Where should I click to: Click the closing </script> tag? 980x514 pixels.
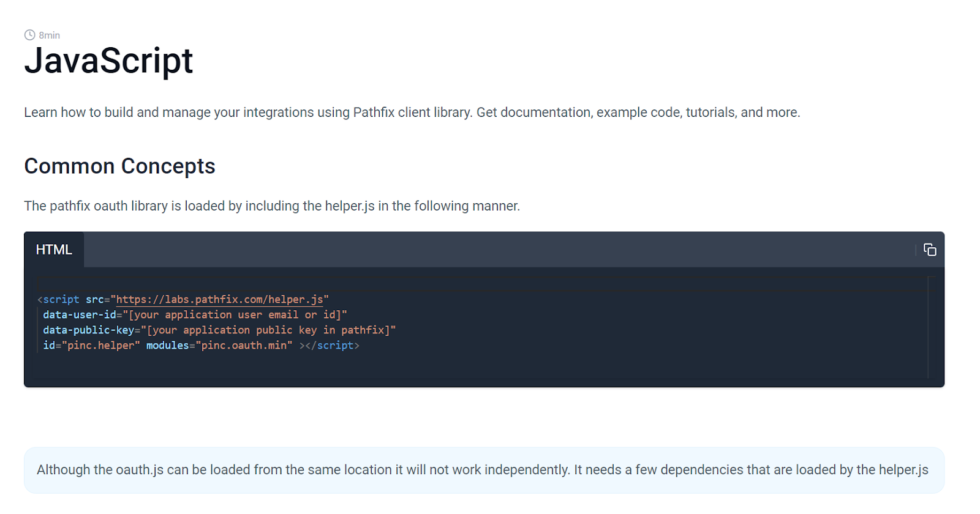point(332,345)
